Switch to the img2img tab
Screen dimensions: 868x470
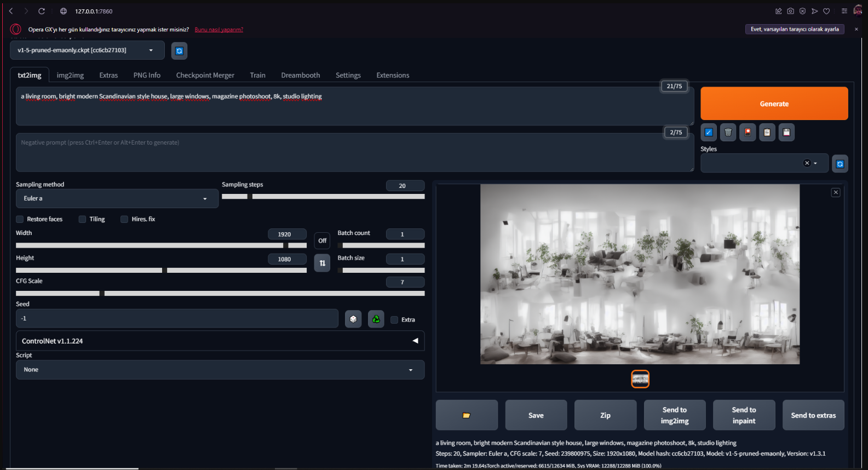click(70, 75)
